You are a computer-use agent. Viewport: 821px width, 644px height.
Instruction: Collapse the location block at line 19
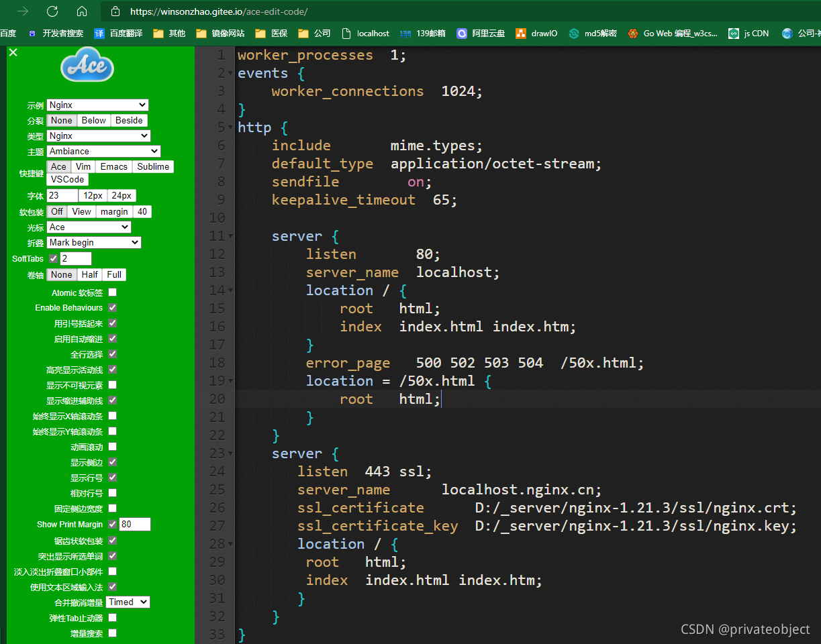pyautogui.click(x=231, y=381)
